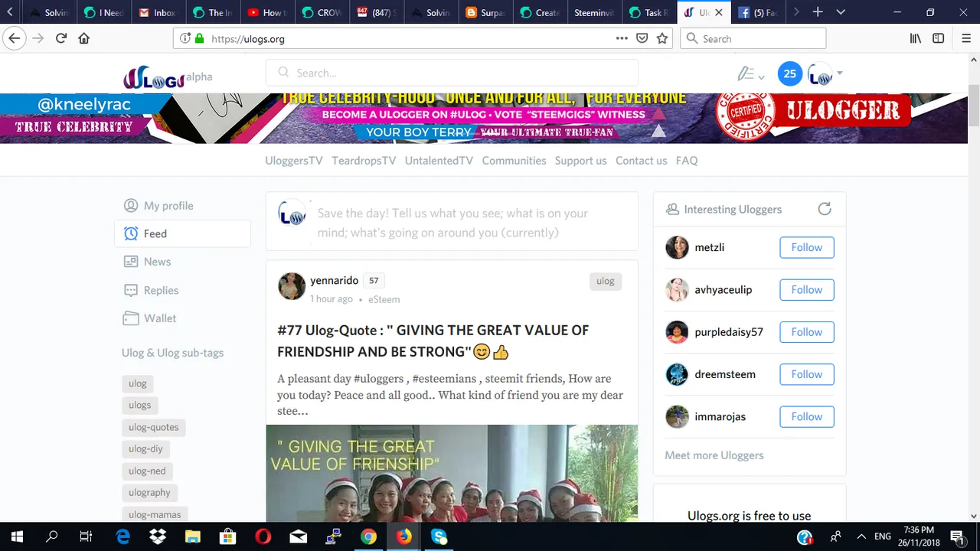This screenshot has height=551, width=980.
Task: Open the #77 Ulog-Quote post title
Action: tap(434, 341)
